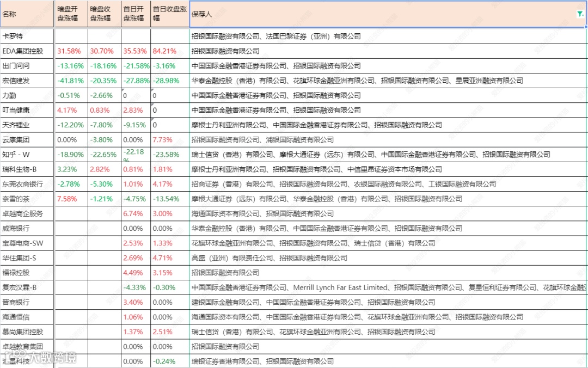Screen dimensions: 588x368
Task: Select the 慕尚集团控股 name cell
Action: 27,332
